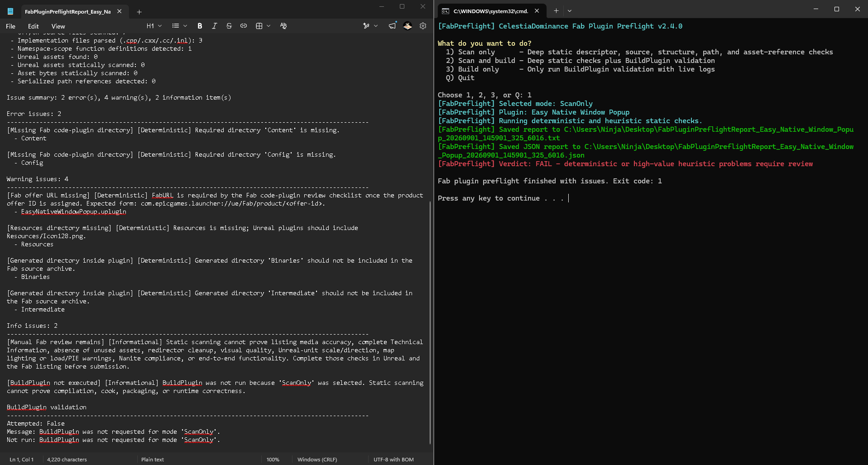Expand the list style dropdown arrow
This screenshot has height=465, width=868.
185,26
